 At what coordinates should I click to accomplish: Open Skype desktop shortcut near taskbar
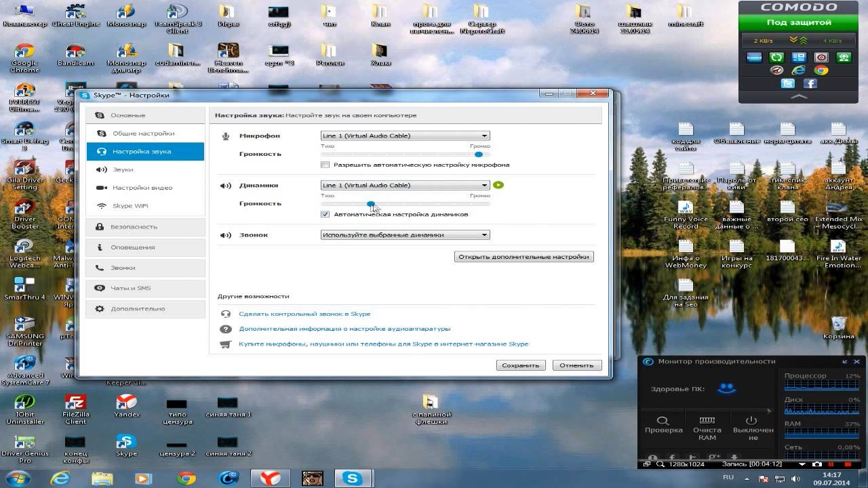(126, 445)
